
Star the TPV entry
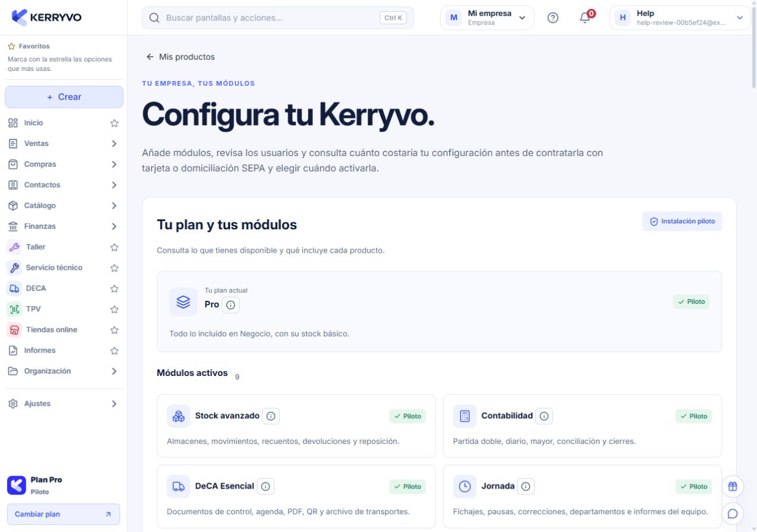pos(114,309)
